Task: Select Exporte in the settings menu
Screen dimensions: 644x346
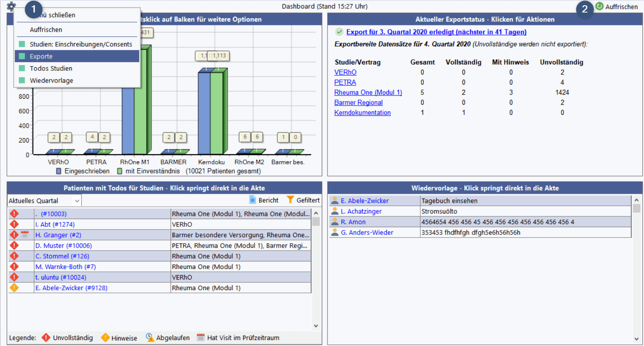Action: click(x=41, y=56)
